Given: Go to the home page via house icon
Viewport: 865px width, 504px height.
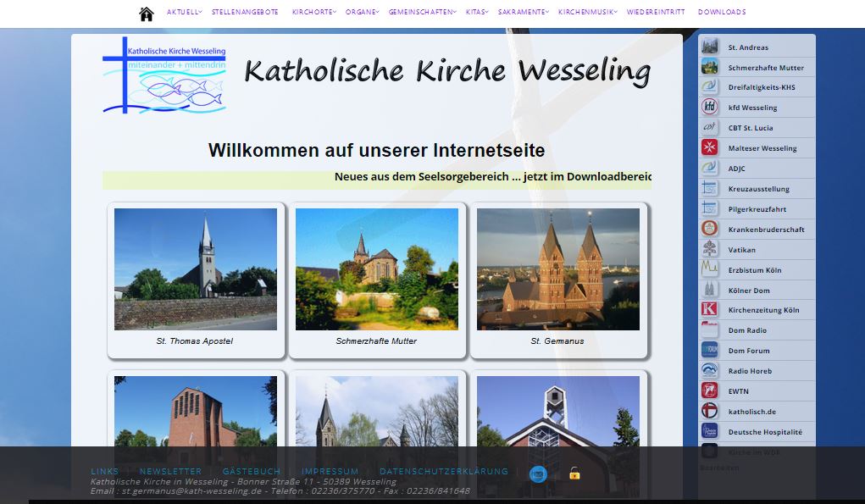Looking at the screenshot, I should [147, 14].
